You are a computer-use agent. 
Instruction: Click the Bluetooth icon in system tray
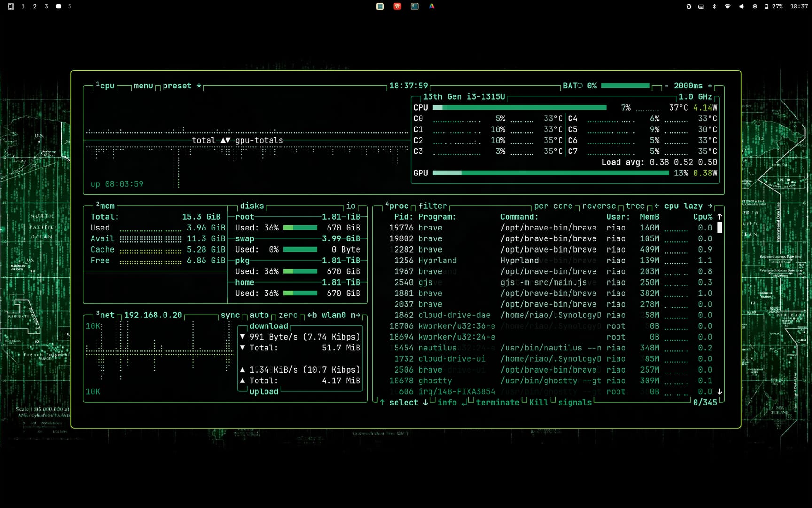tap(714, 7)
